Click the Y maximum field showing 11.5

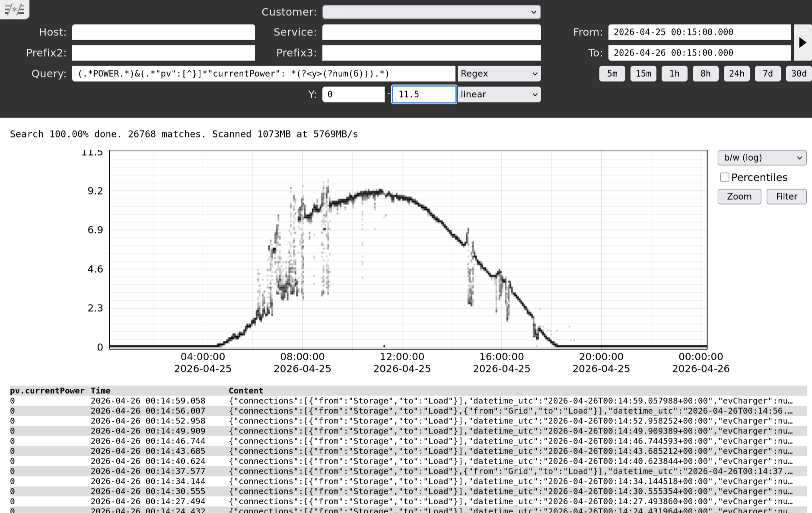[x=424, y=94]
